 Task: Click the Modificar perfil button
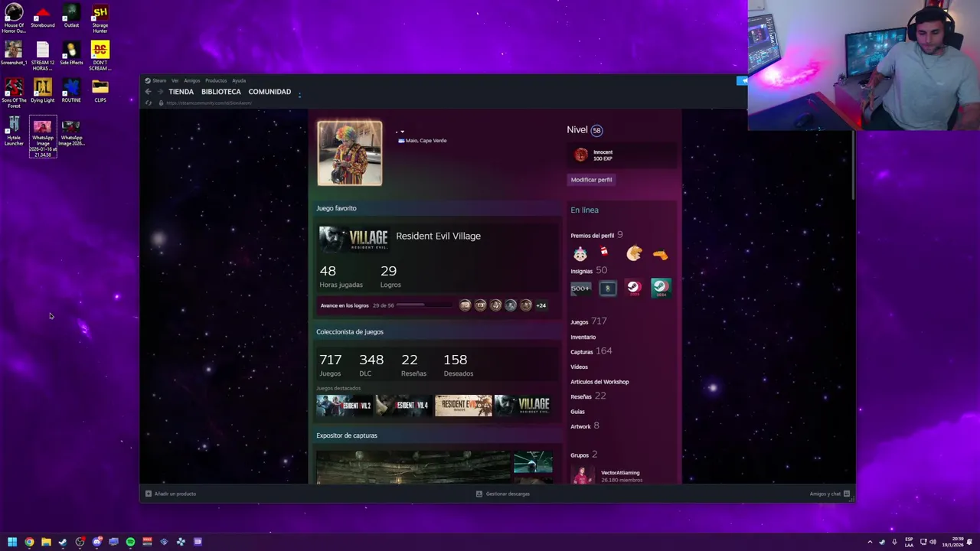coord(591,180)
